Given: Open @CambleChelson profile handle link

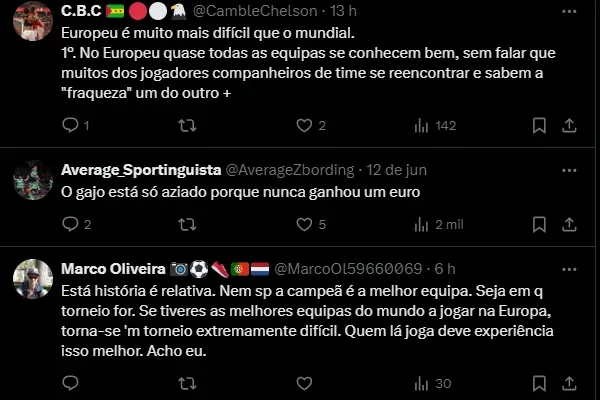Looking at the screenshot, I should (x=256, y=10).
